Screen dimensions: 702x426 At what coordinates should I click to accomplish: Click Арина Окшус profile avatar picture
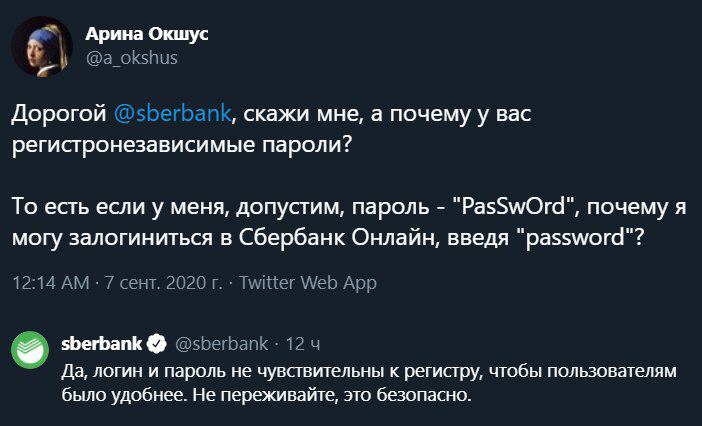pos(42,46)
